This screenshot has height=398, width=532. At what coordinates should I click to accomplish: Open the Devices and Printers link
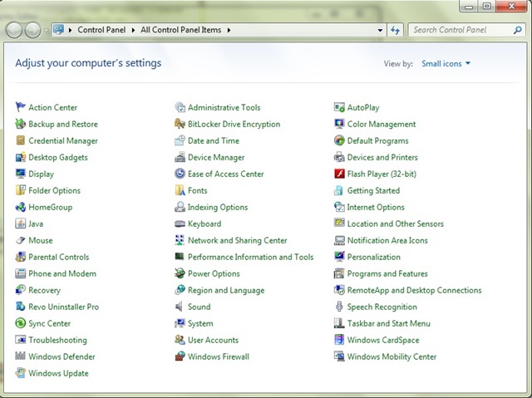[382, 157]
